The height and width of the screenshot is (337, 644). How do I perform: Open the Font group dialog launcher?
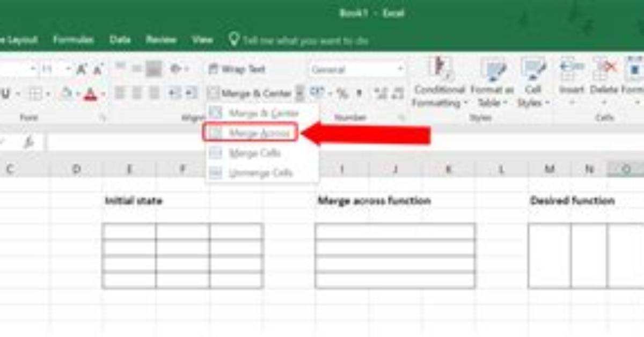click(x=104, y=118)
